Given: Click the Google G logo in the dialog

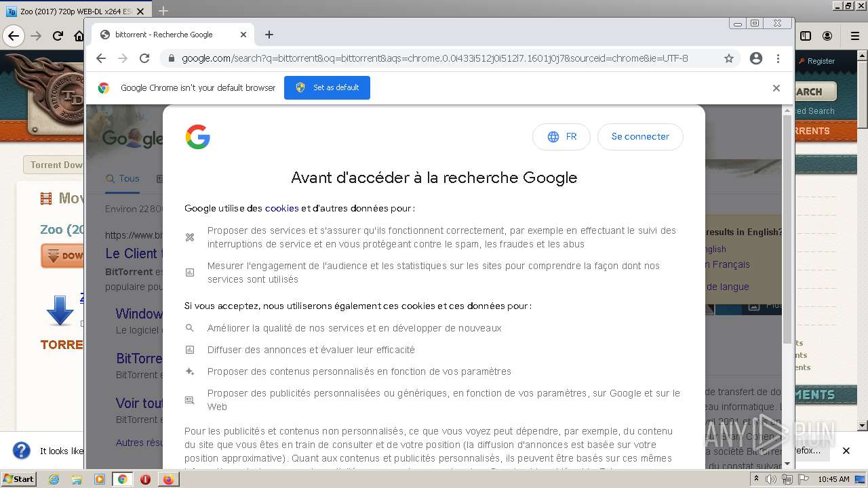Looking at the screenshot, I should pos(197,137).
